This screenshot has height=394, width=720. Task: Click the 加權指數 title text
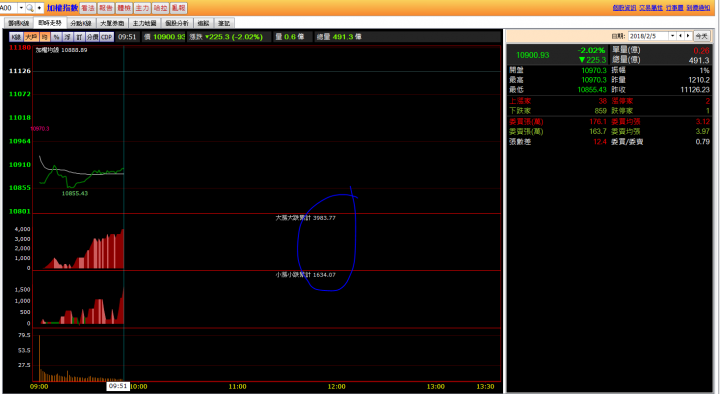pos(62,8)
